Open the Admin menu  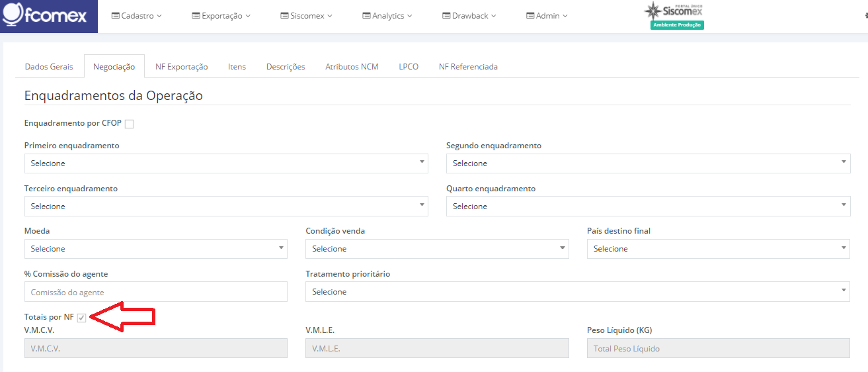tap(547, 15)
